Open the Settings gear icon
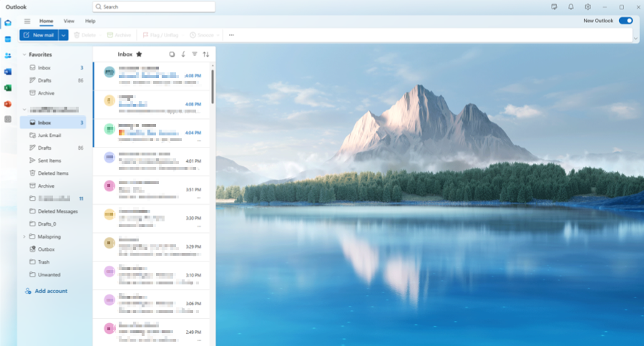644x346 pixels. click(x=587, y=6)
